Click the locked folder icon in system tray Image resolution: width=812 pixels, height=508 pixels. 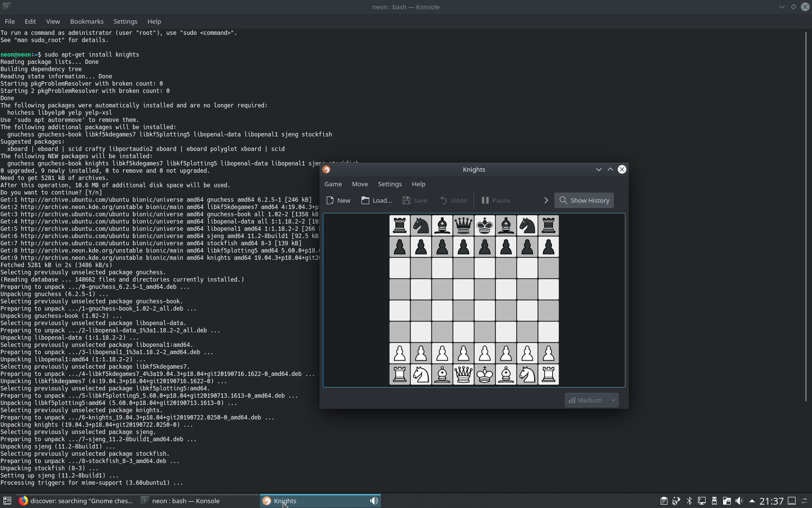[726, 501]
